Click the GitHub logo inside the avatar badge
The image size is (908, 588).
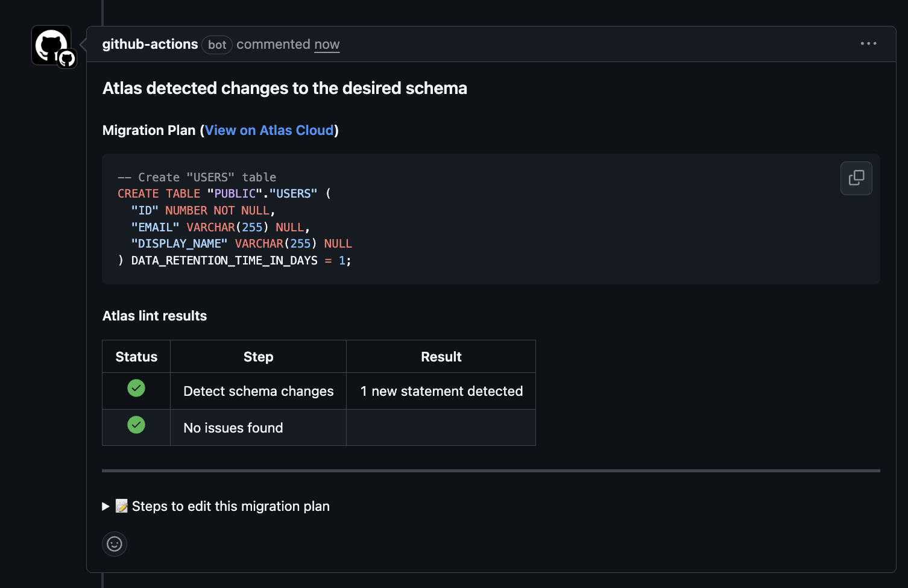66,59
